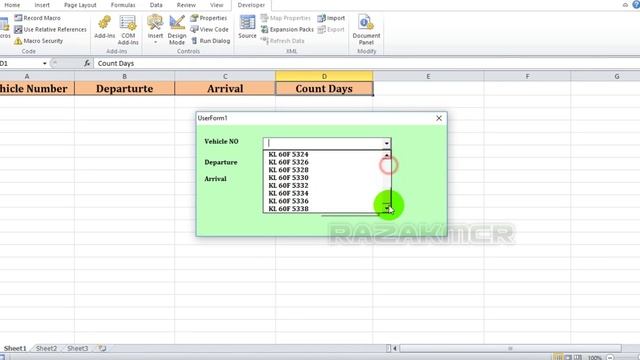Open the Insert ribbon tab

tap(42, 5)
